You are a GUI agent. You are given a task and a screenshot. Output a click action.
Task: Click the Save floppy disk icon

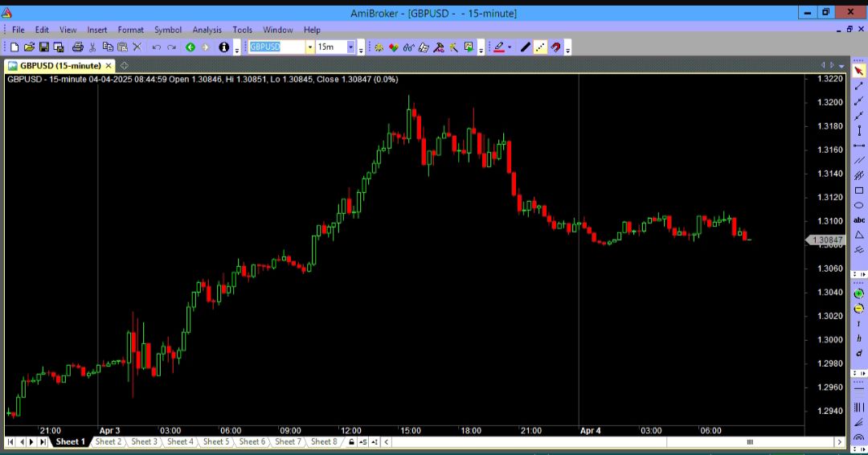coord(43,47)
